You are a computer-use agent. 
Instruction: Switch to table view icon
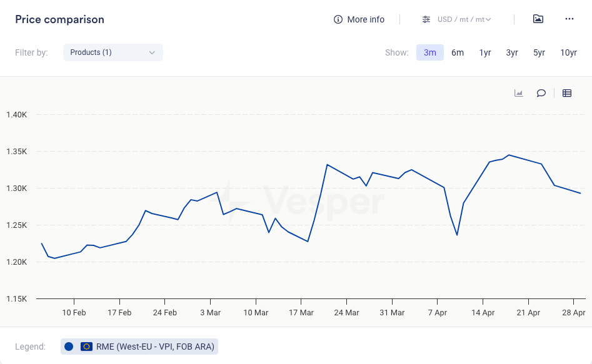[x=567, y=93]
